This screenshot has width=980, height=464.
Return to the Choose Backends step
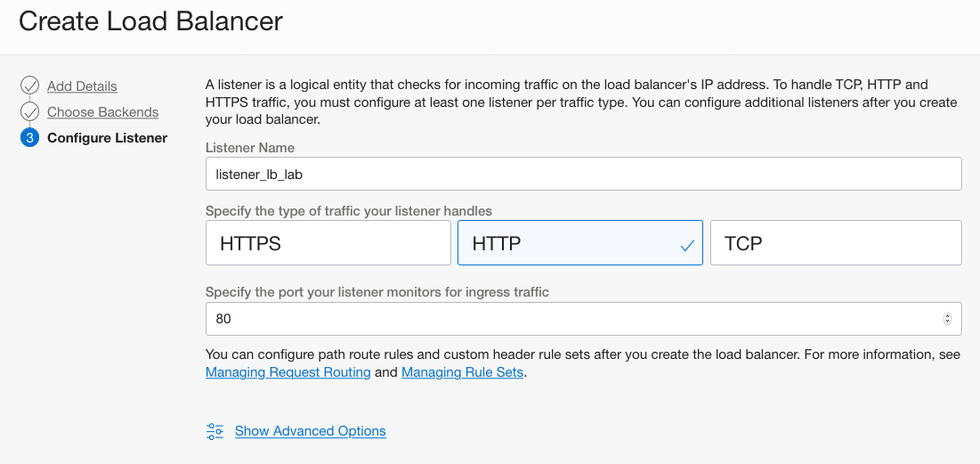coord(102,112)
